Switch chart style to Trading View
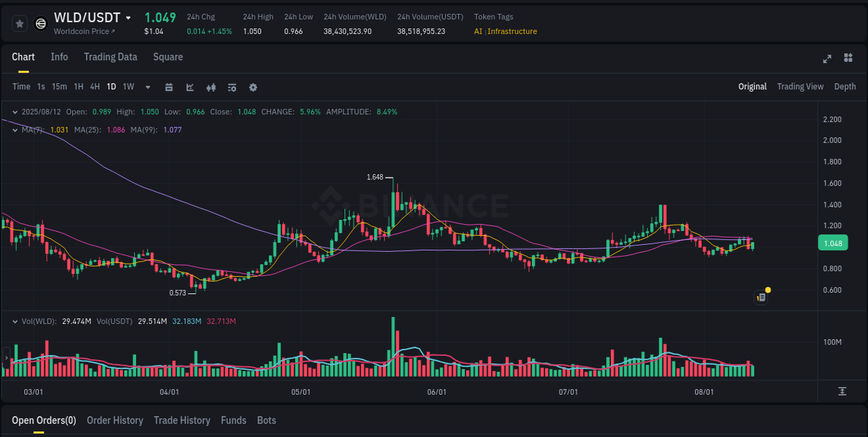 800,87
